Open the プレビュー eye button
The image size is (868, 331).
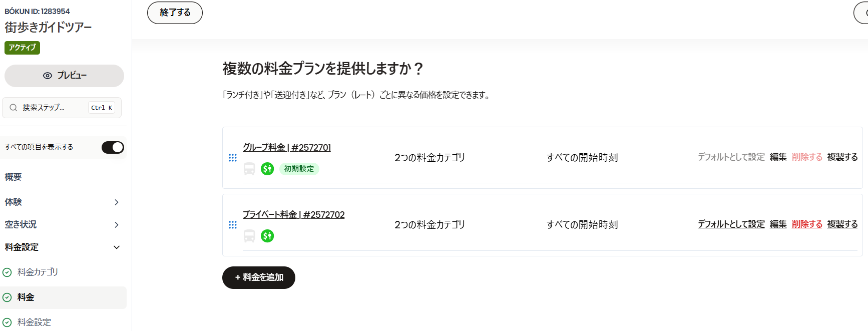coord(64,76)
